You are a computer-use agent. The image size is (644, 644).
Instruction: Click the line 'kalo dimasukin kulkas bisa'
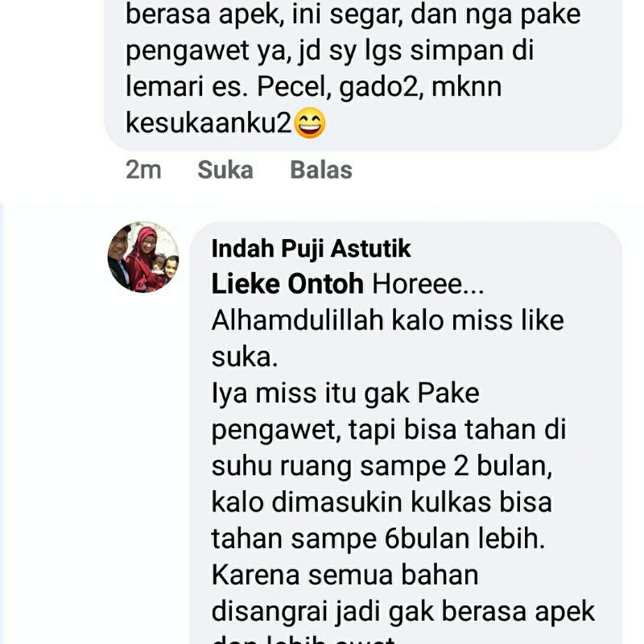[x=382, y=502]
